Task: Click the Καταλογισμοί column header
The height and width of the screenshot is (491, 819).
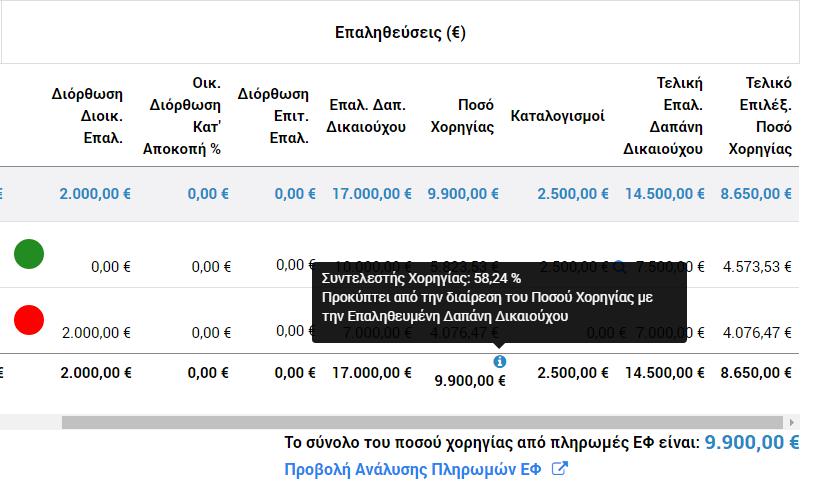Action: pos(557,116)
